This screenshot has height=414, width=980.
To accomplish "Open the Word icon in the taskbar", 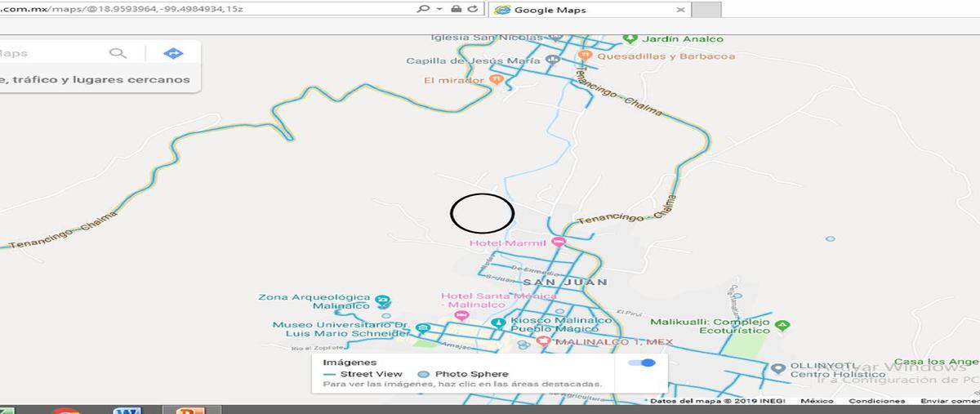I will 127,410.
